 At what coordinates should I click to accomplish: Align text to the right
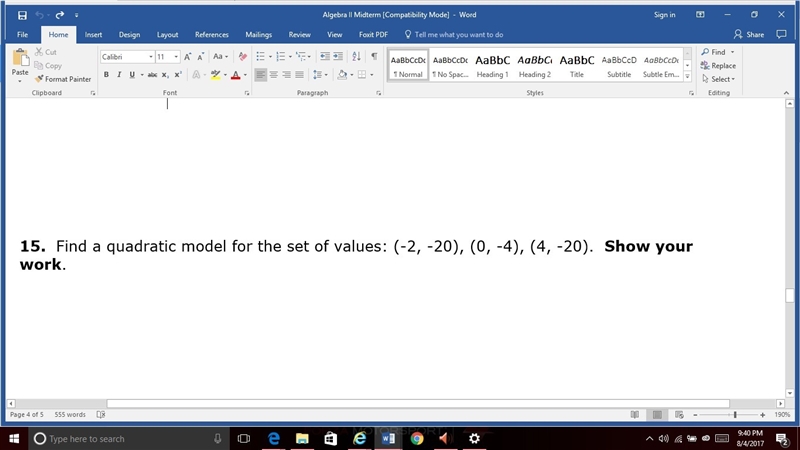[286, 74]
